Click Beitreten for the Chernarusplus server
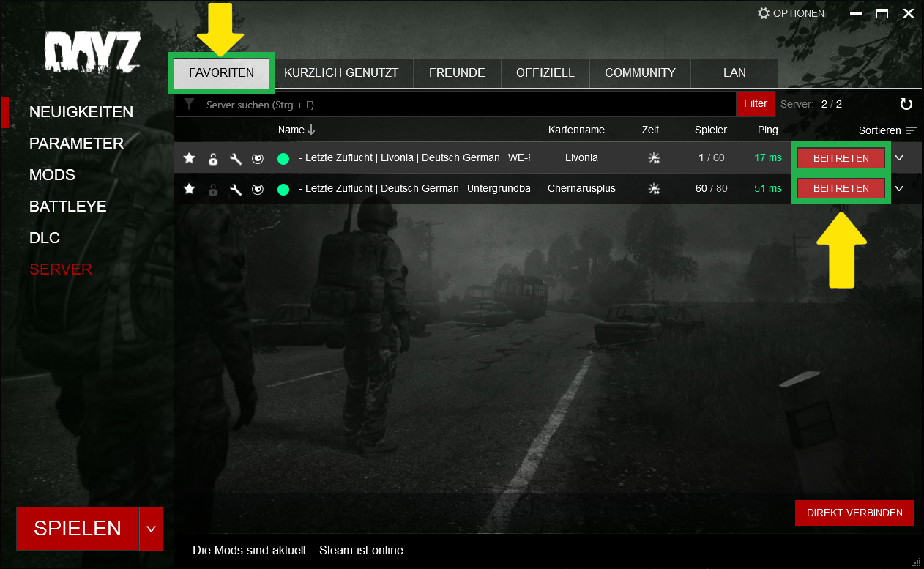The image size is (924, 569). 841,188
